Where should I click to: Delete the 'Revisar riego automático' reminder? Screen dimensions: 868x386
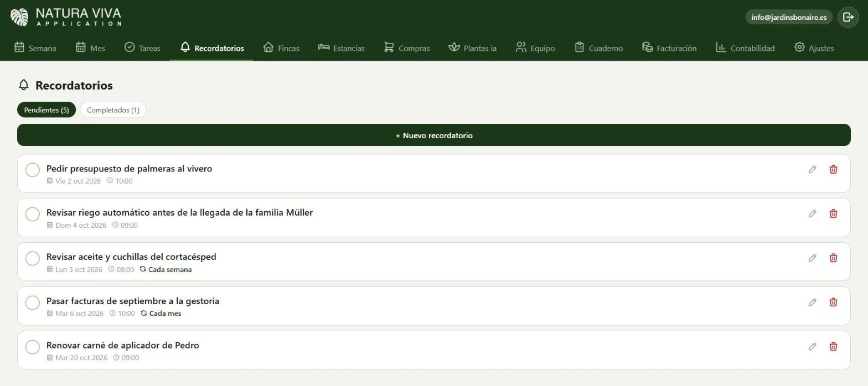833,213
